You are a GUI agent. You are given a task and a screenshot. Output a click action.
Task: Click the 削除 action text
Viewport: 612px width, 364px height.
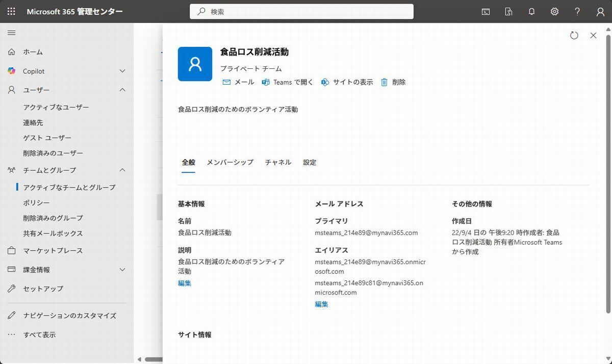(399, 82)
